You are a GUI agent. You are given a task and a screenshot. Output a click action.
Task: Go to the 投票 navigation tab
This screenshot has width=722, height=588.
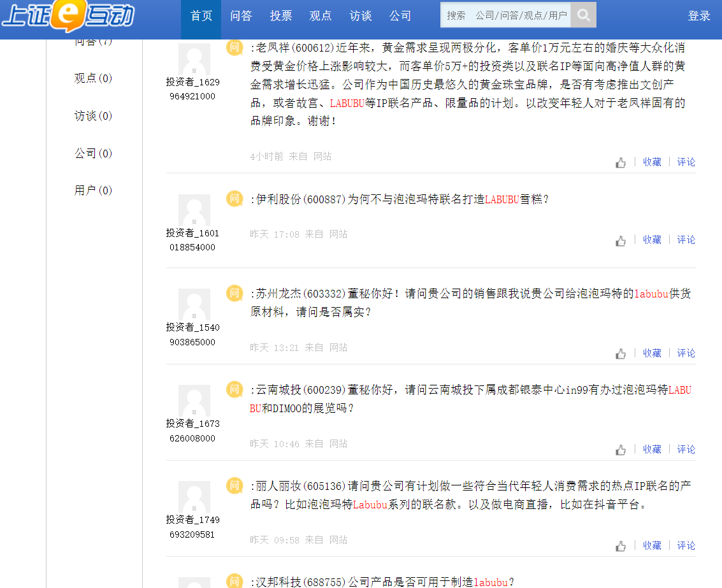tap(281, 16)
